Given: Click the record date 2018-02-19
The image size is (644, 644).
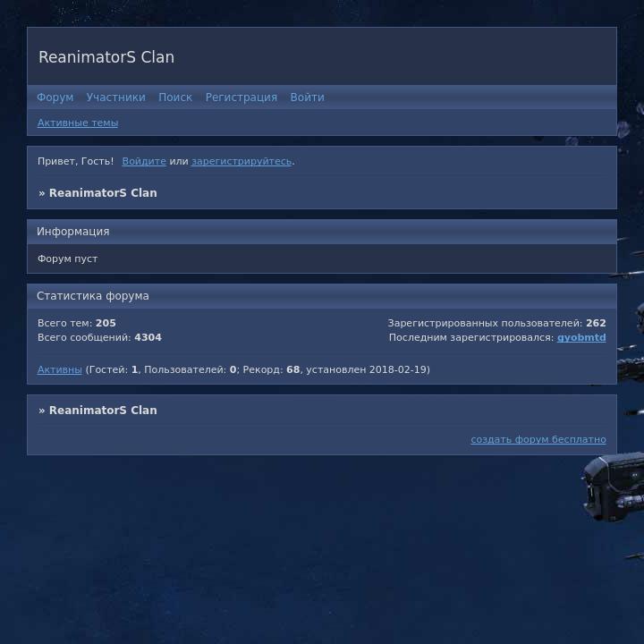Looking at the screenshot, I should click(x=398, y=369).
